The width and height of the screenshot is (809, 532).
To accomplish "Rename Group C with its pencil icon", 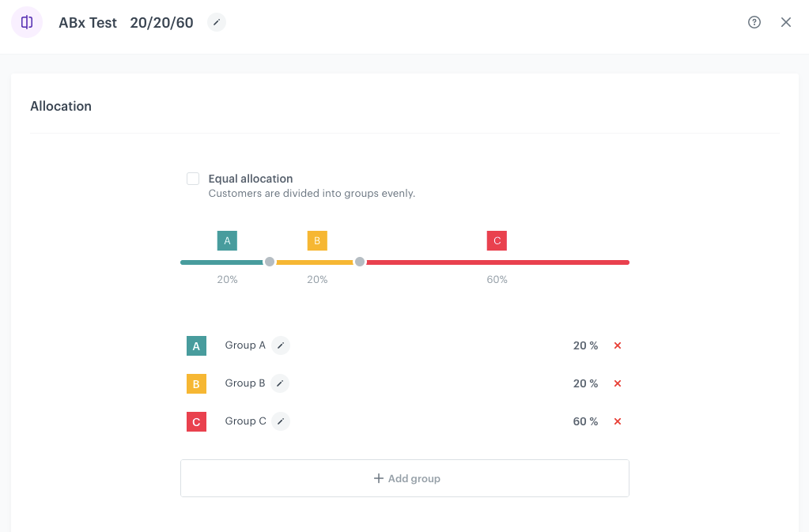I will 281,421.
